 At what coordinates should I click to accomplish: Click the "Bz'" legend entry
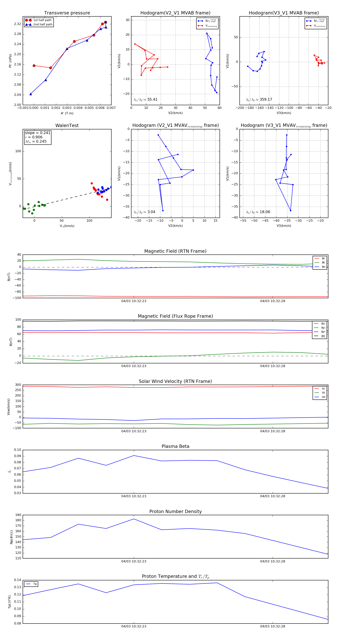click(x=320, y=332)
